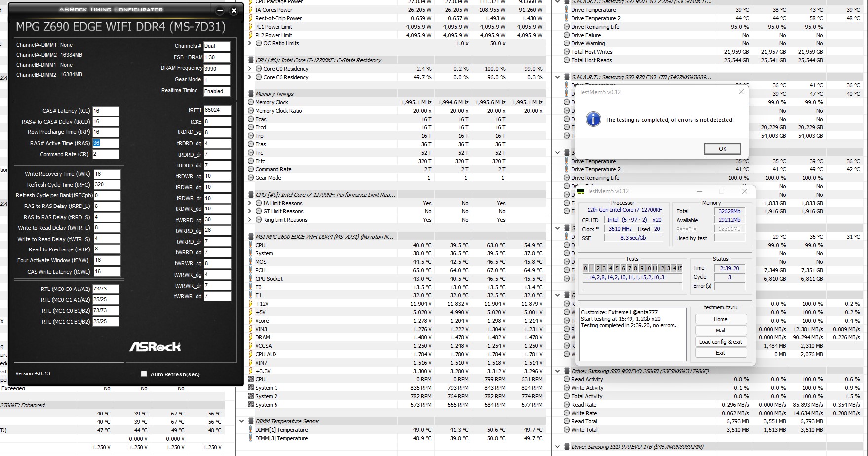Click the lightning icon beside +12V
The height and width of the screenshot is (456, 868).
[x=251, y=304]
